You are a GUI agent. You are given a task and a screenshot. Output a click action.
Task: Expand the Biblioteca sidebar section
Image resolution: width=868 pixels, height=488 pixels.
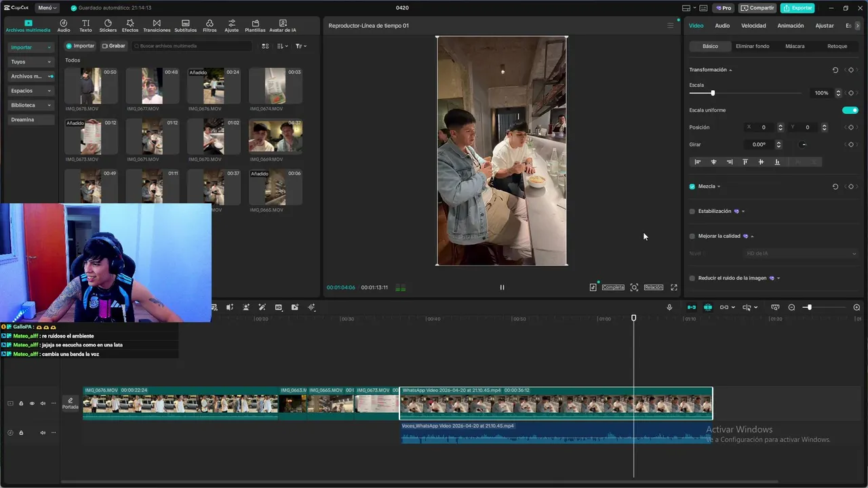coord(31,105)
